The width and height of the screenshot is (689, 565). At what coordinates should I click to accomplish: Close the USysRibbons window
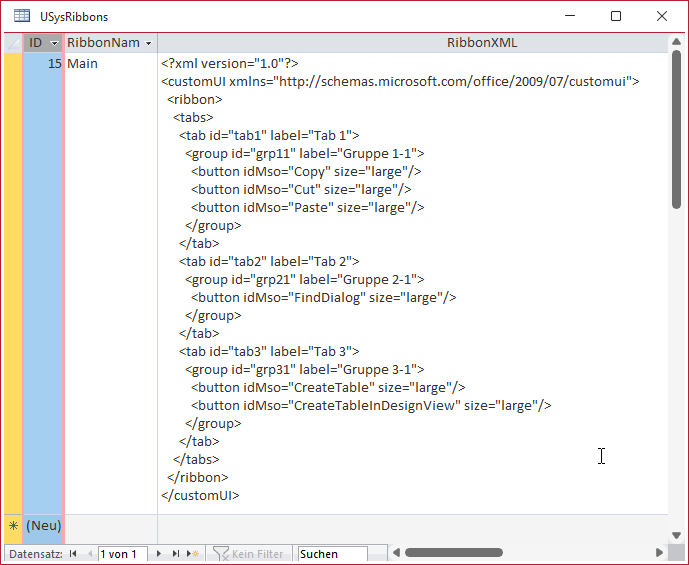pos(662,16)
